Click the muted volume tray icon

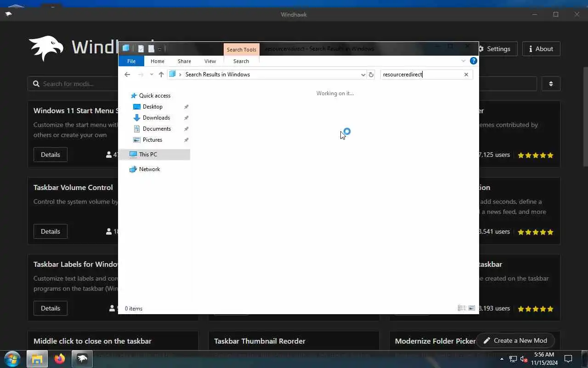point(524,359)
